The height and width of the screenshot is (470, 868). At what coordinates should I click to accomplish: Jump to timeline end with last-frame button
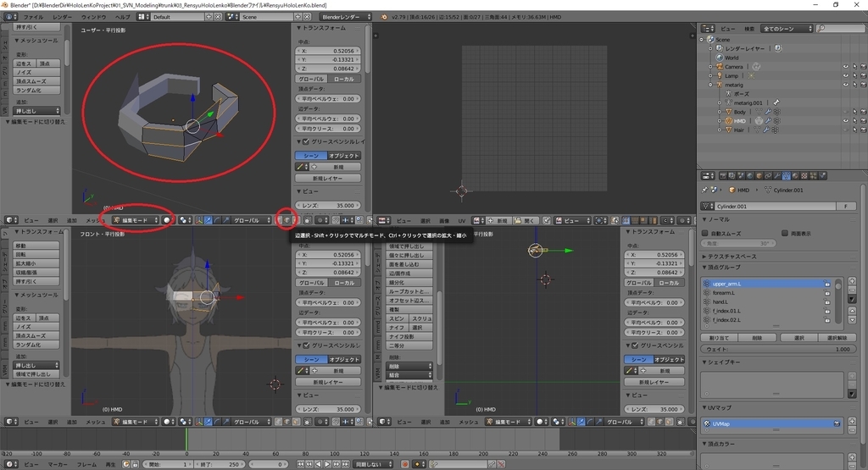pos(346,464)
